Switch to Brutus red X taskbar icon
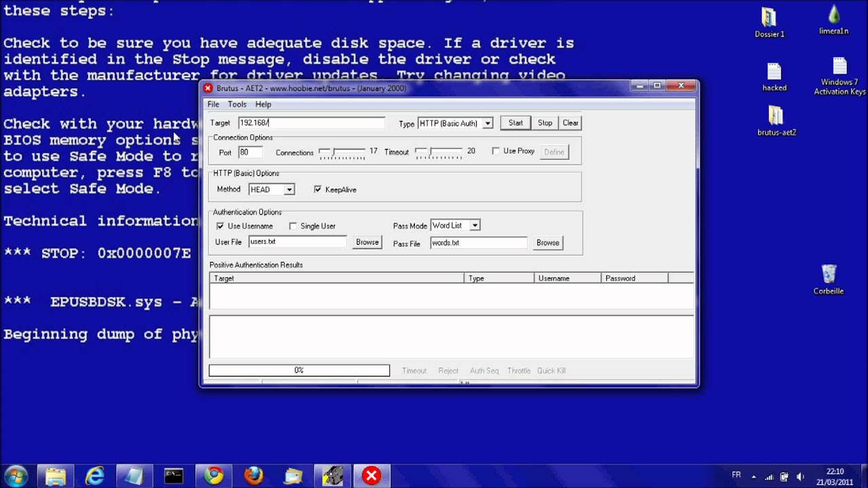 [x=371, y=476]
